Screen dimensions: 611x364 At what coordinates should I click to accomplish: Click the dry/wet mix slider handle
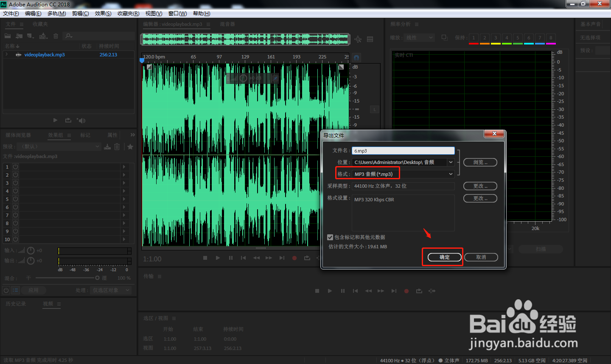97,278
